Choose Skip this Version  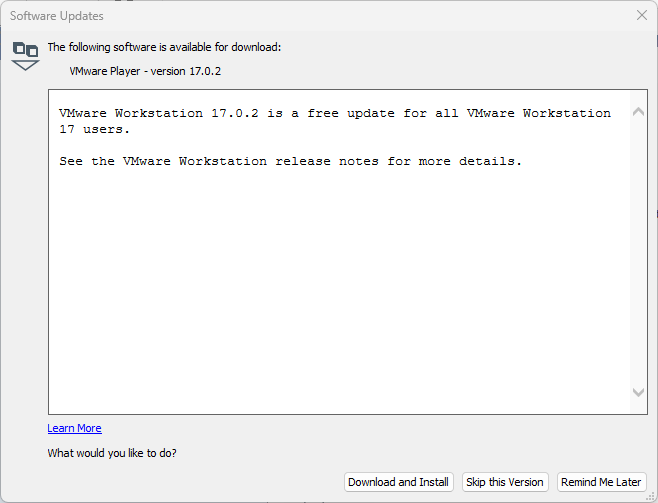click(505, 482)
